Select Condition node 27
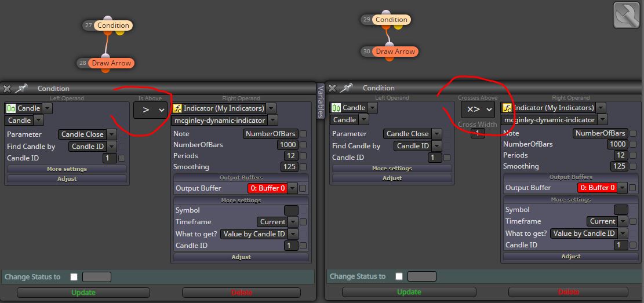Viewport: 644px width, 303px height. 113,25
